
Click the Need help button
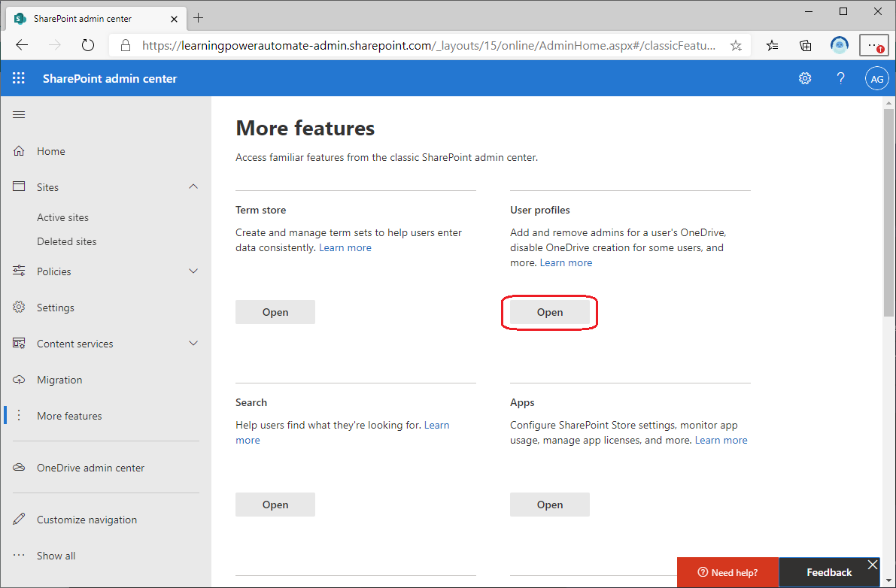(727, 571)
